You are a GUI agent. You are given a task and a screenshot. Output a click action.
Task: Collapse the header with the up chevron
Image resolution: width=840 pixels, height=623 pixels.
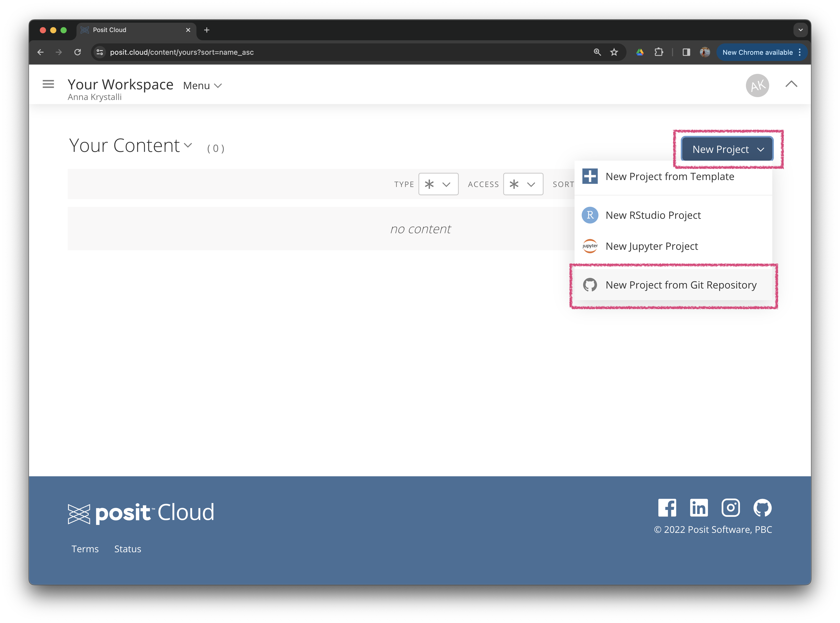pos(791,84)
